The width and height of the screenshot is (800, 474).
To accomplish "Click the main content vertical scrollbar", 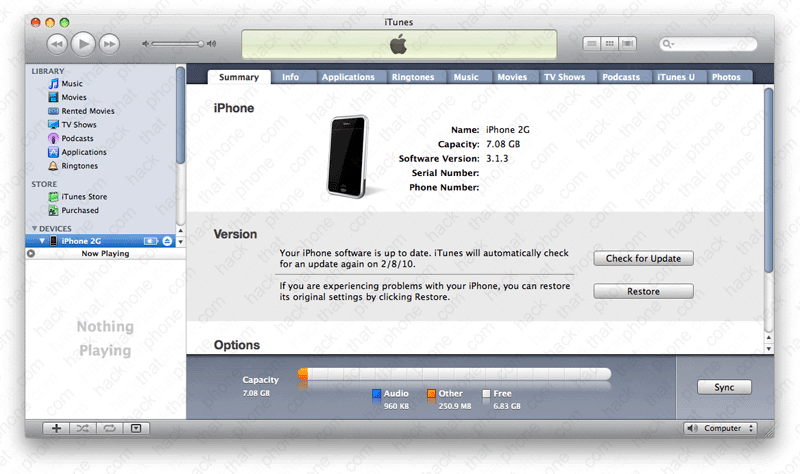I will [768, 180].
